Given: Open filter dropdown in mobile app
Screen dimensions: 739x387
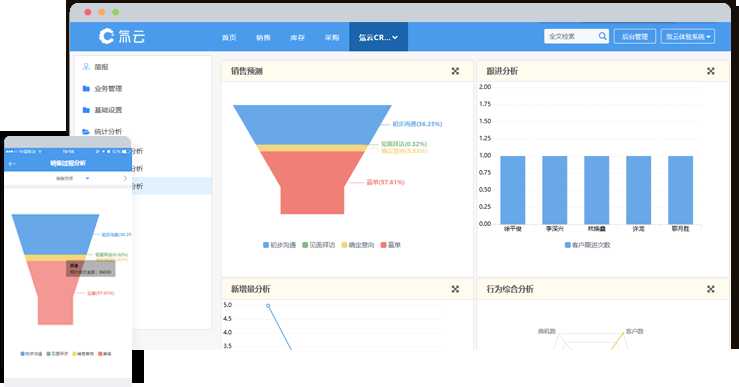Looking at the screenshot, I should (x=73, y=179).
